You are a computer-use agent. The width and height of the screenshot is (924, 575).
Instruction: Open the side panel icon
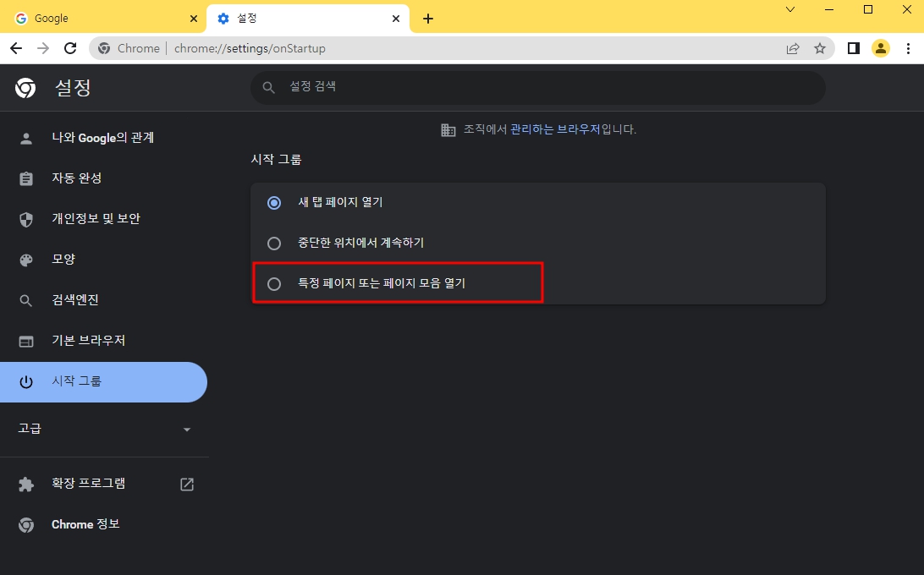click(853, 48)
